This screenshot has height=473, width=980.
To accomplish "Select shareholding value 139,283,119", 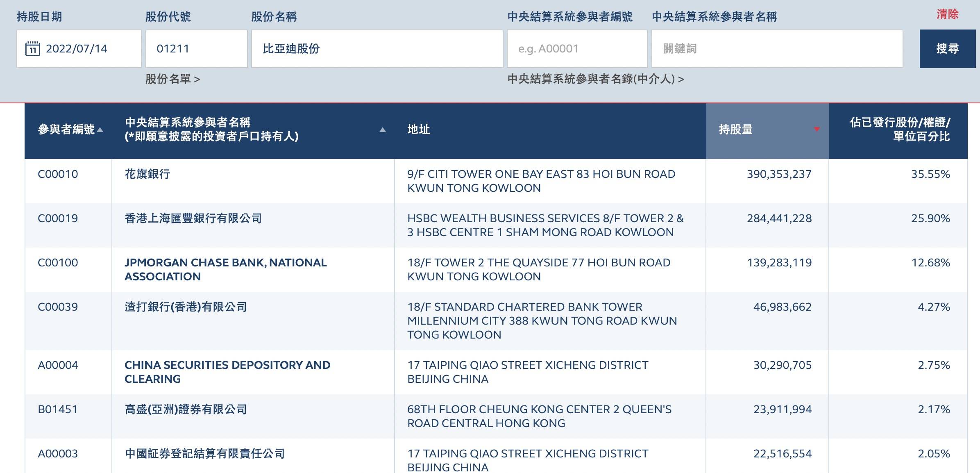I will tap(779, 263).
